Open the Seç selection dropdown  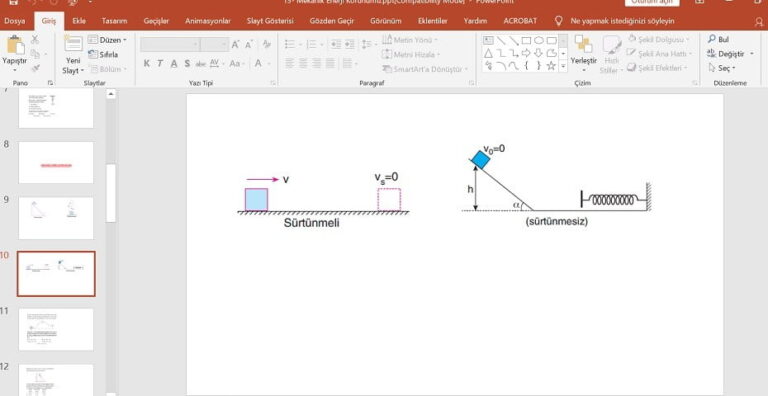(722, 68)
